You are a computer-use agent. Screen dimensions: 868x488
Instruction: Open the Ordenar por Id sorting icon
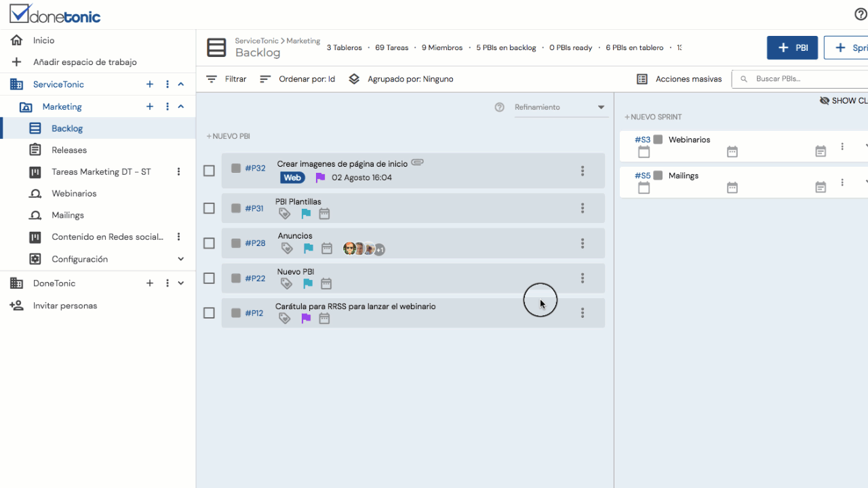(x=264, y=79)
